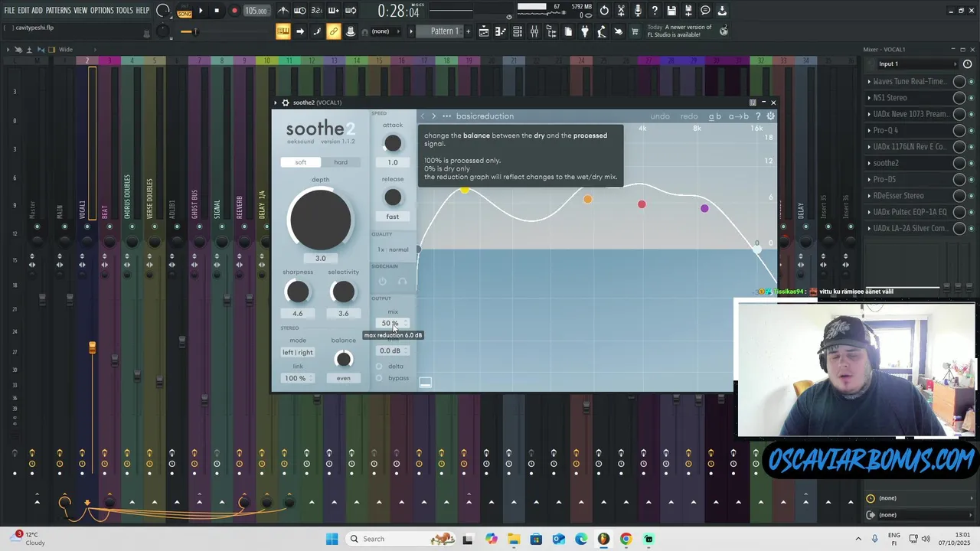Click soothe2 undo button
The image size is (980, 551).
660,116
